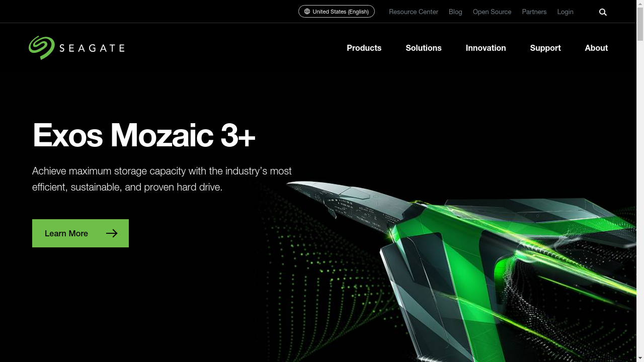Visit the Blog link
Viewport: 644px width, 362px height.
point(455,12)
